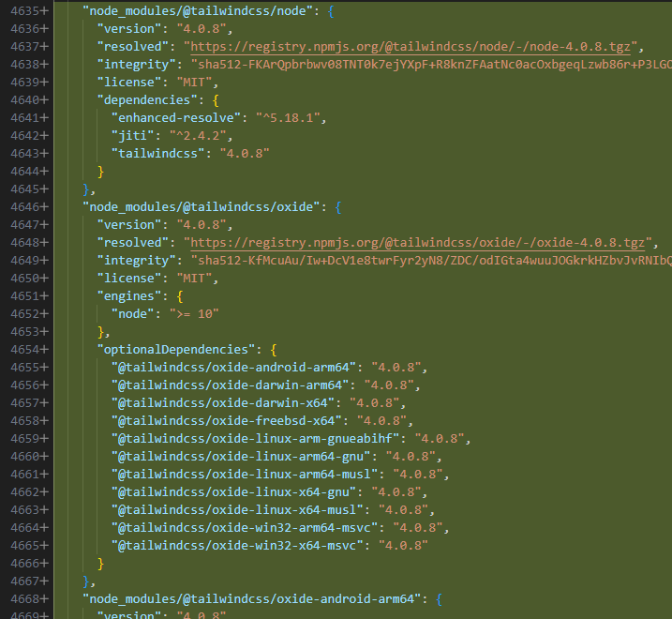Click line number 4654
The height and width of the screenshot is (619, 672).
click(25, 349)
